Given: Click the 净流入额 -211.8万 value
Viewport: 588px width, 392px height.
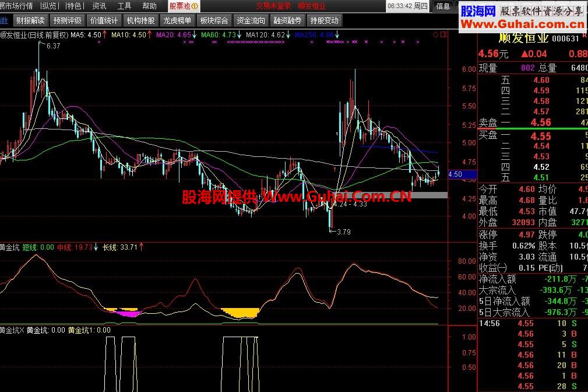Looking at the screenshot, I should [x=560, y=279].
